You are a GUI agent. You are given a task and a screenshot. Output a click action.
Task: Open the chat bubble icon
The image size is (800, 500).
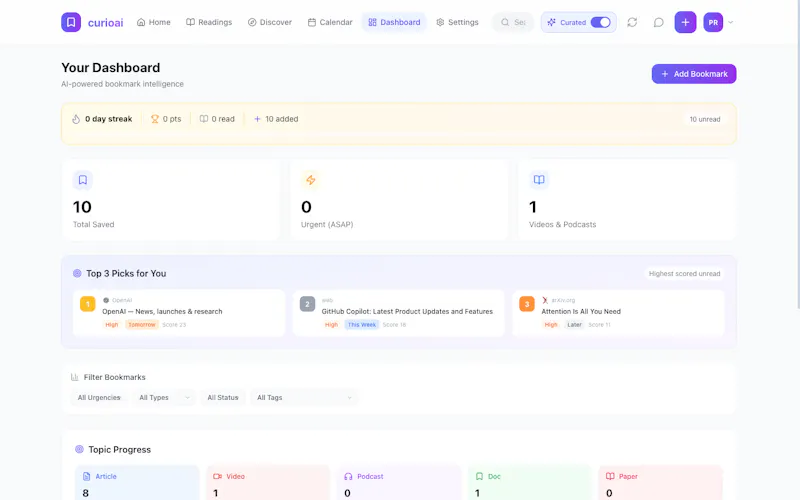click(659, 22)
